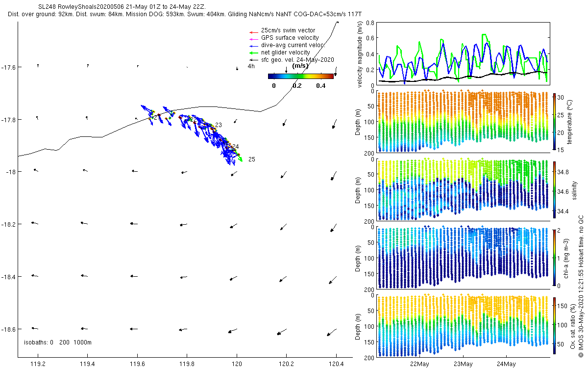588x368 pixels.
Task: Click the 'isobaths: 0 200 1000m' note
Action: [x=58, y=342]
